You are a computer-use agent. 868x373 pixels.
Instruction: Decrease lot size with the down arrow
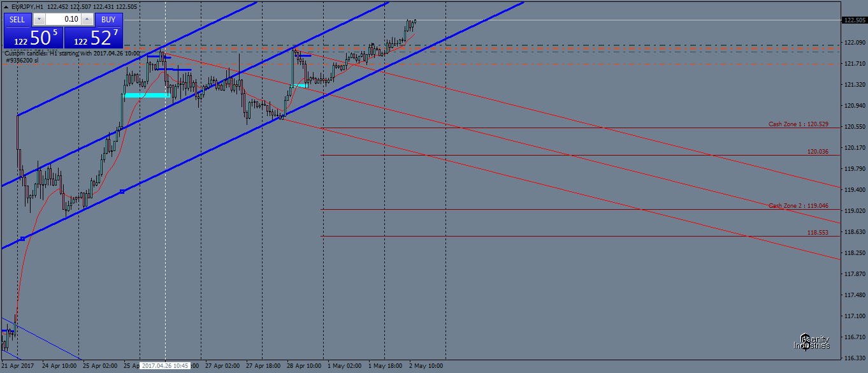pos(39,18)
